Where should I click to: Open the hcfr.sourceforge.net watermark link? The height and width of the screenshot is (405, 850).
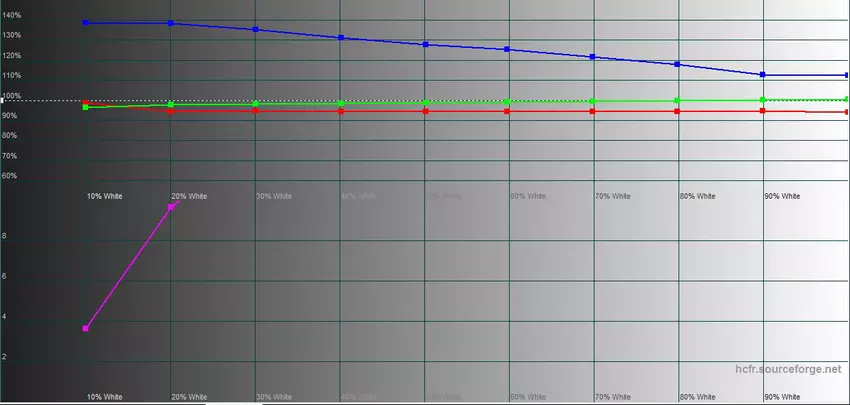[x=790, y=370]
